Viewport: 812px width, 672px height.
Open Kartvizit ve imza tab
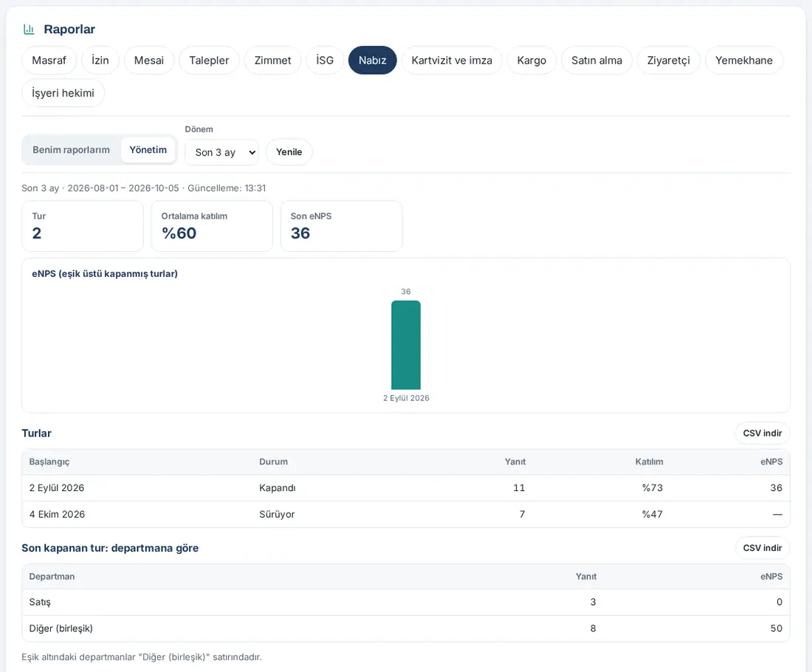[452, 60]
